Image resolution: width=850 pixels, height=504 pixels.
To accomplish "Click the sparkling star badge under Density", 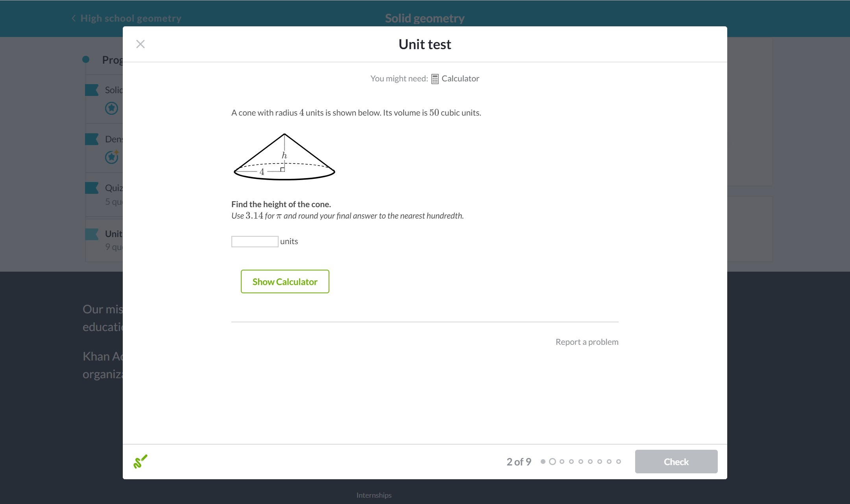I will pos(111,157).
